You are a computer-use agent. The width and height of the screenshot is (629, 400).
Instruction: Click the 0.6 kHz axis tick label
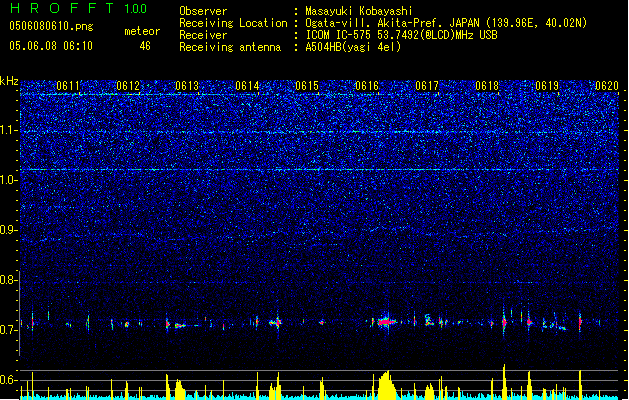(x=8, y=380)
